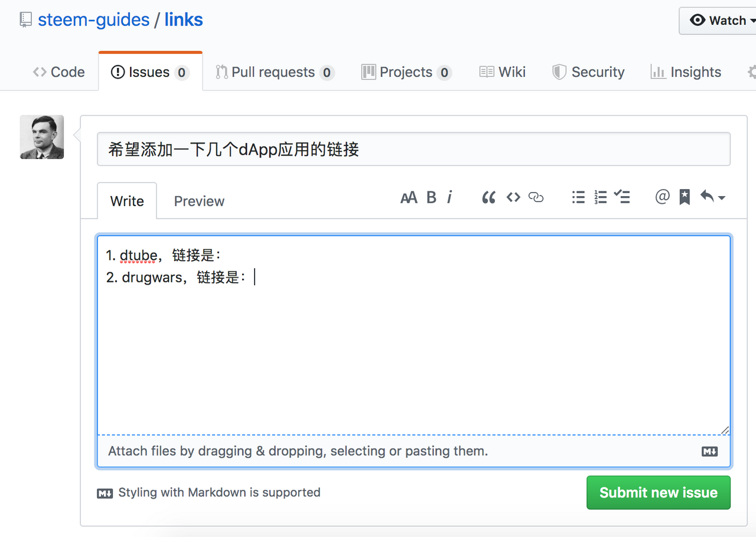Click the Submit new issue button
The image size is (756, 537).
[659, 493]
